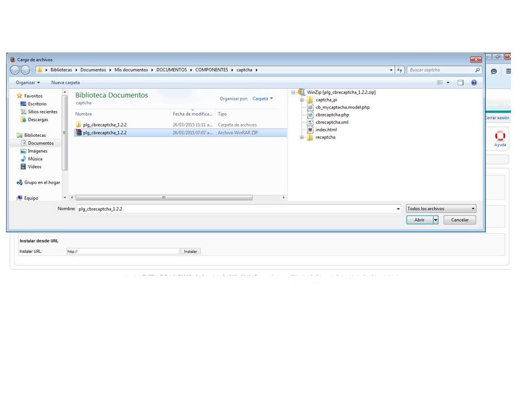Click the 26/03/2015 11:11 date cell

click(193, 125)
